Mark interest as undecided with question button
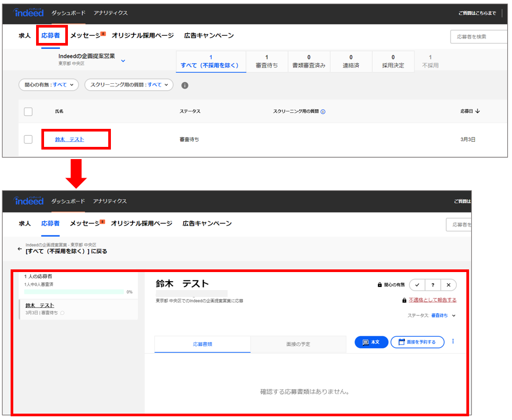 coord(432,285)
